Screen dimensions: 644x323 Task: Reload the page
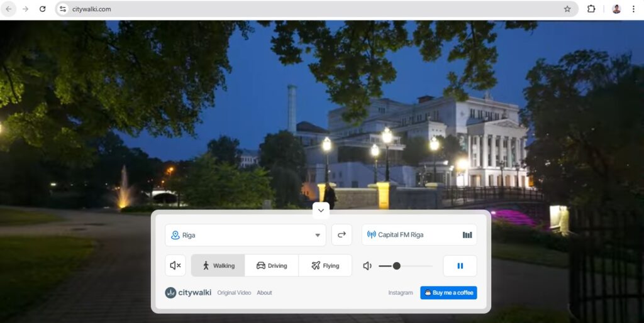click(x=43, y=9)
